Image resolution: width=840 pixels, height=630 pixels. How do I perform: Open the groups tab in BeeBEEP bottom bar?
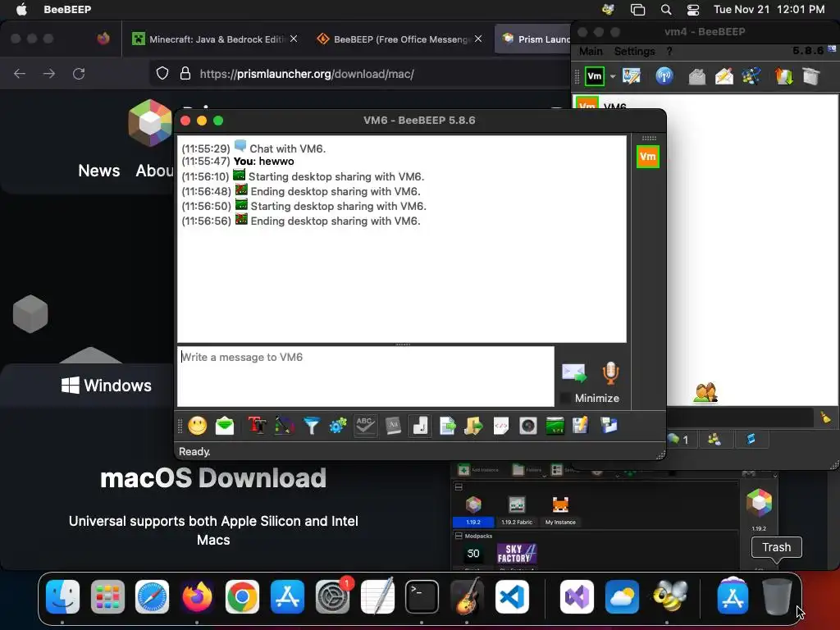[714, 440]
